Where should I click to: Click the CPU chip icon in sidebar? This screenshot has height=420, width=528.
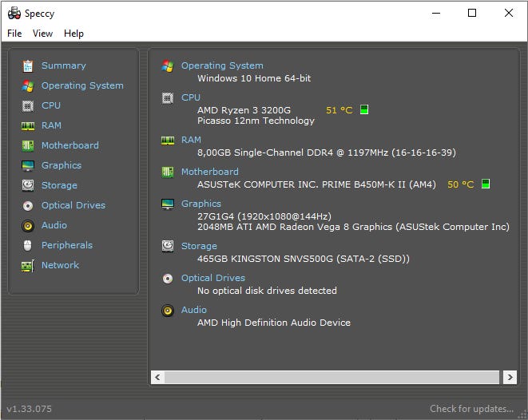[28, 105]
